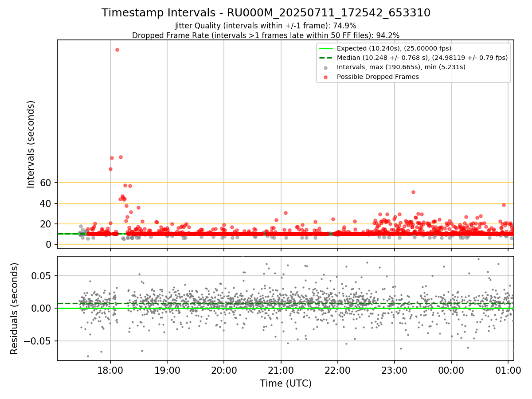Click the "Intervals (seconds)" y-axis label
The width and height of the screenshot is (532, 399).
click(x=31, y=144)
